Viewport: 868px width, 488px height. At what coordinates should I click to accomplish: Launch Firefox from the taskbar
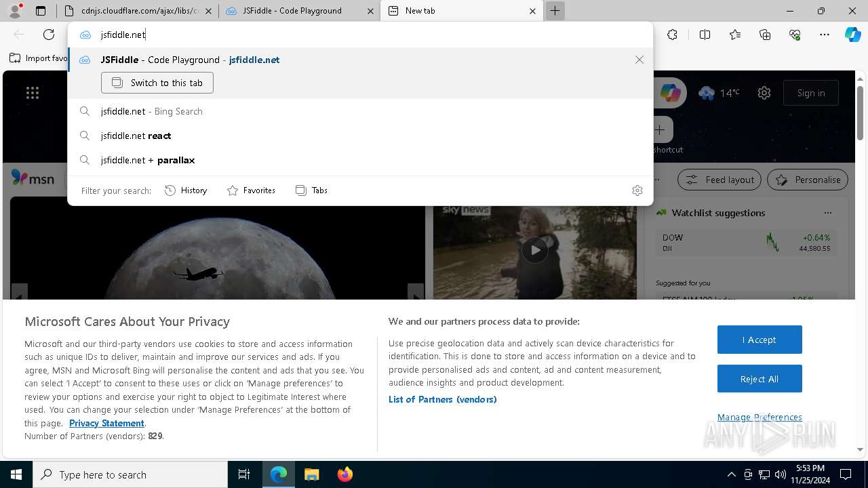point(344,474)
